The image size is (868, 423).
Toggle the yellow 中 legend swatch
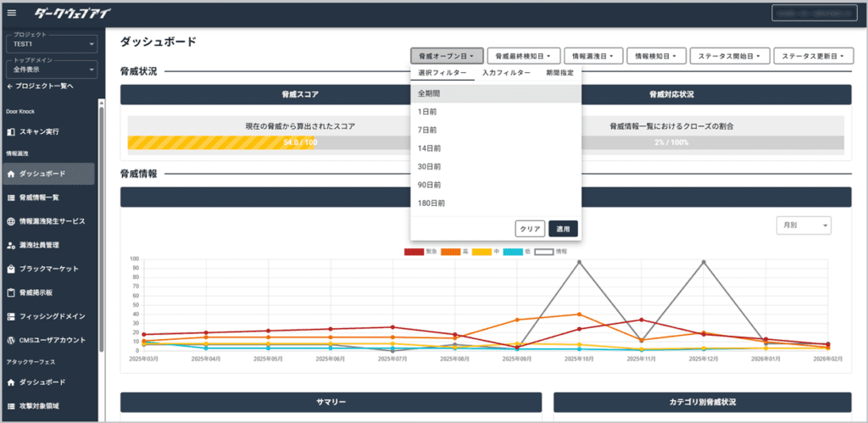(481, 252)
